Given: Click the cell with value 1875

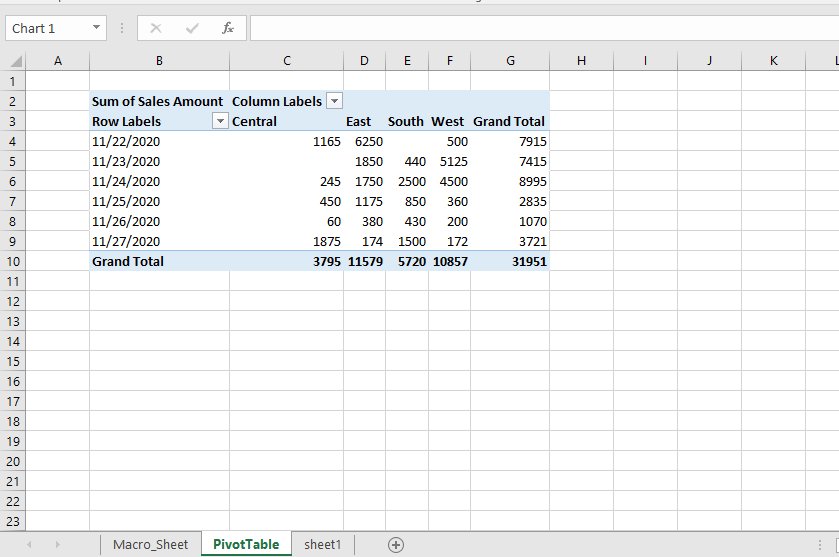Looking at the screenshot, I should click(x=287, y=241).
